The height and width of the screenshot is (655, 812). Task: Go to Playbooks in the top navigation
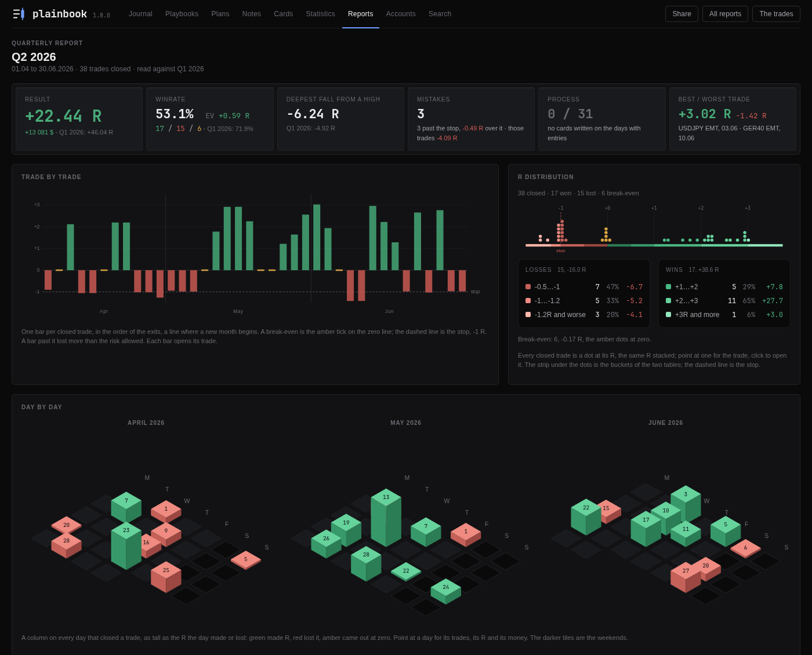point(182,14)
